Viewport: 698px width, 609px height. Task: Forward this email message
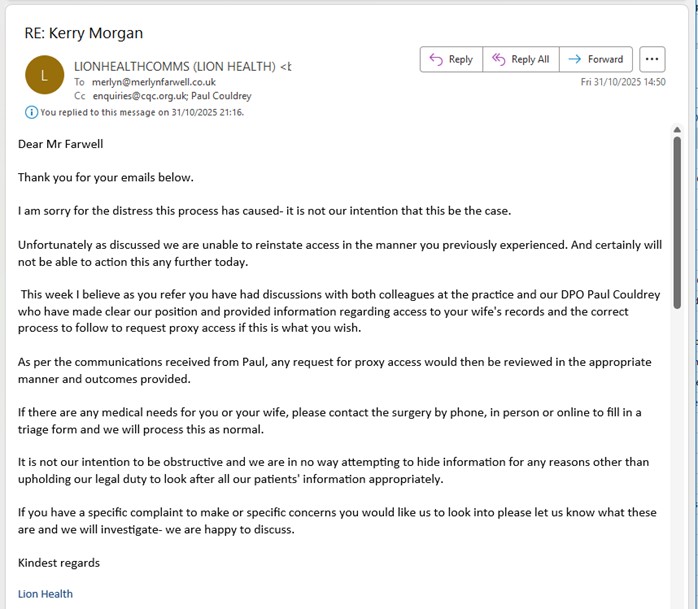pyautogui.click(x=596, y=59)
